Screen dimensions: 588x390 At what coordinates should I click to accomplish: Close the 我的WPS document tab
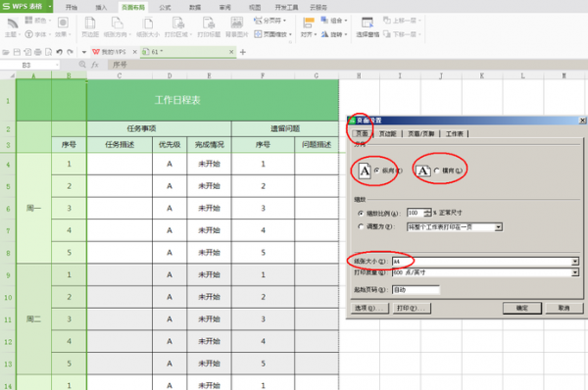click(134, 52)
